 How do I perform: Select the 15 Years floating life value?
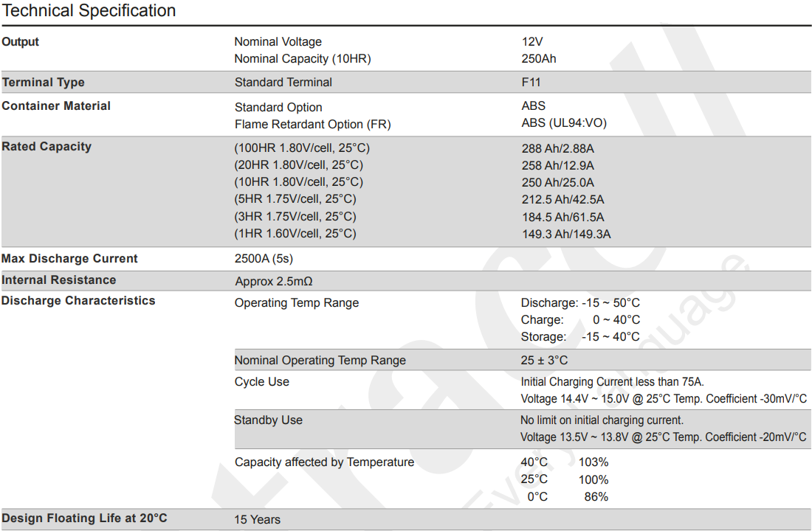point(258,520)
